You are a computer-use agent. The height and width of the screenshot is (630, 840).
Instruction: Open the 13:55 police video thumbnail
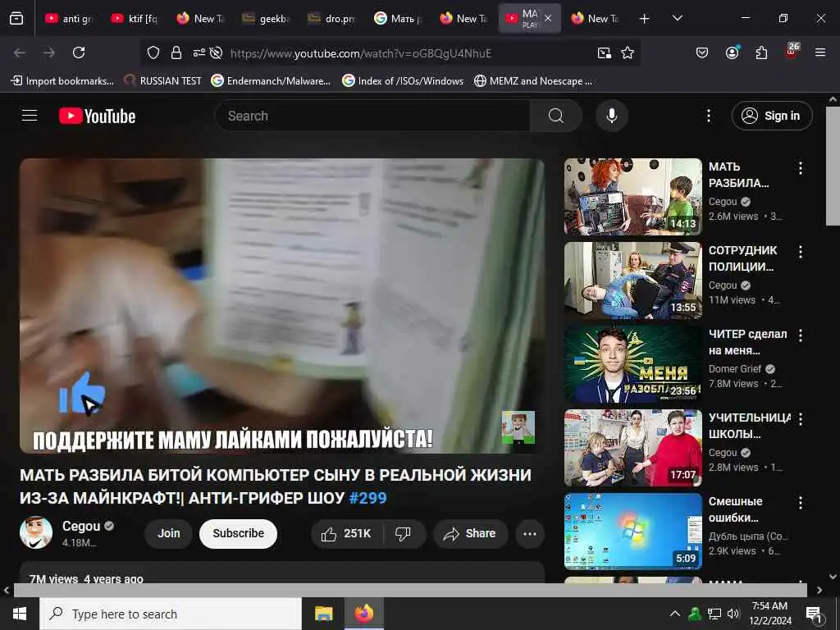click(x=632, y=281)
